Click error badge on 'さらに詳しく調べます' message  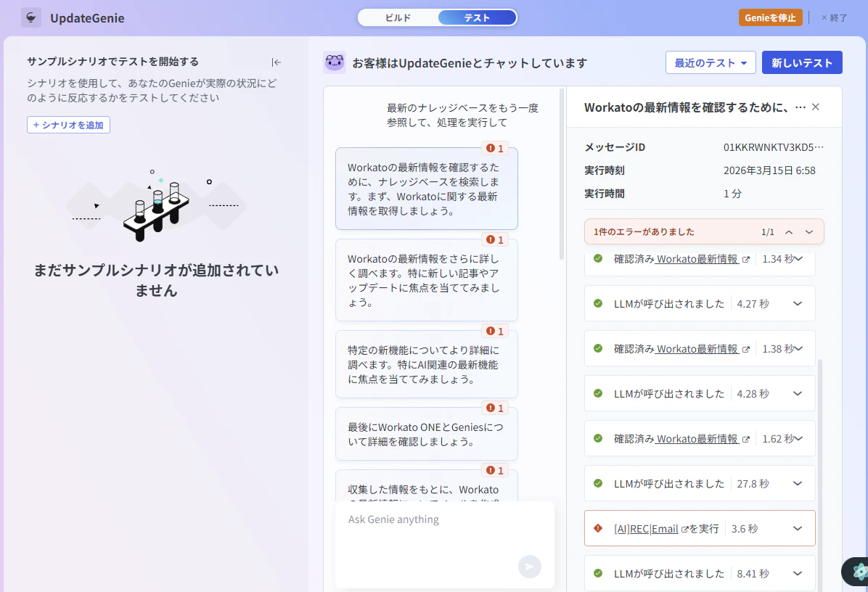pos(495,239)
